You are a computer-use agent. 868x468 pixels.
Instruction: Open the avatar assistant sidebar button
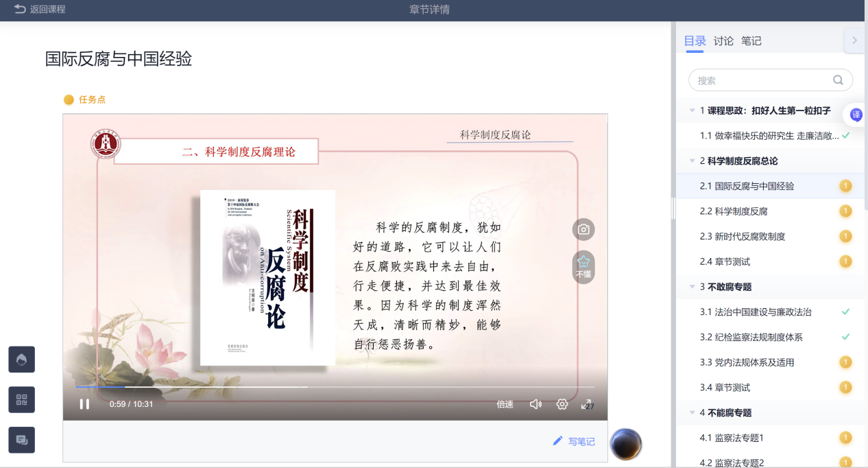coord(21,359)
